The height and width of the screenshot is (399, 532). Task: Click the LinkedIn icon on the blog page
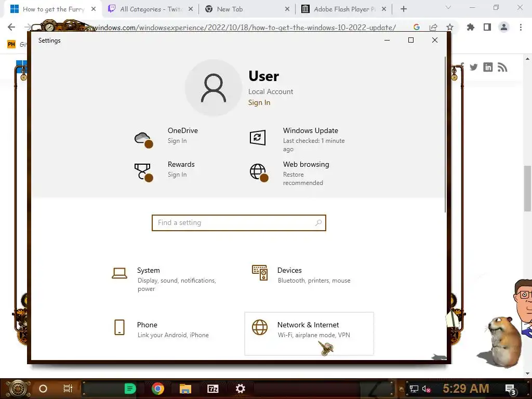coord(488,67)
